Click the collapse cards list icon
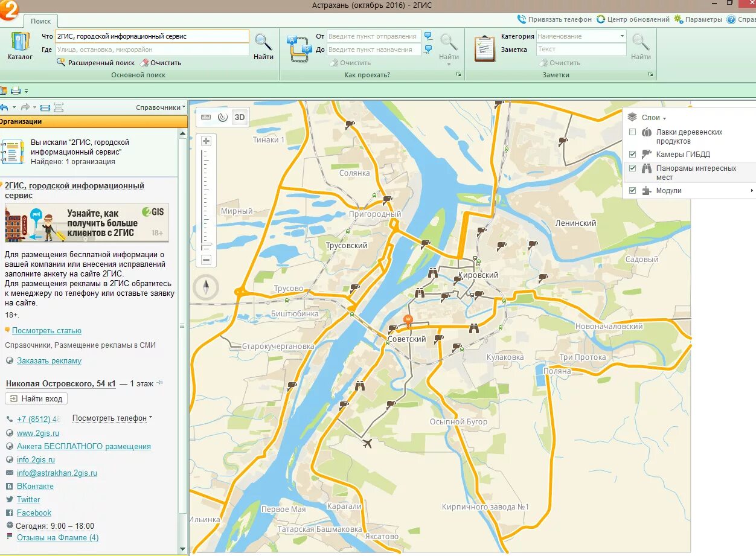The image size is (756, 556). click(45, 107)
